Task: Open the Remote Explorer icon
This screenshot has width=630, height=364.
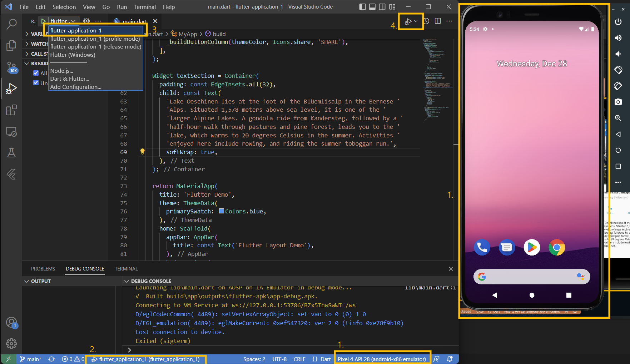Action: click(11, 132)
